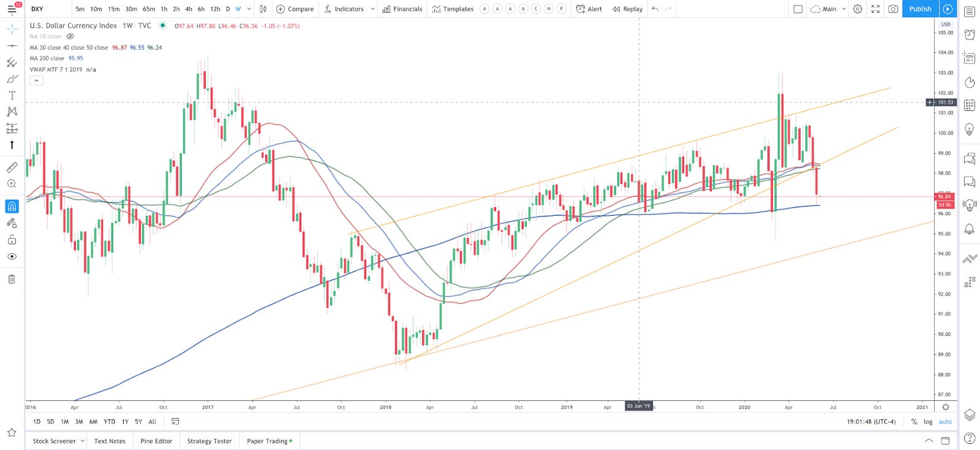980x450 pixels.
Task: Expand the Indicators favorites dropdown arrow
Action: (372, 9)
